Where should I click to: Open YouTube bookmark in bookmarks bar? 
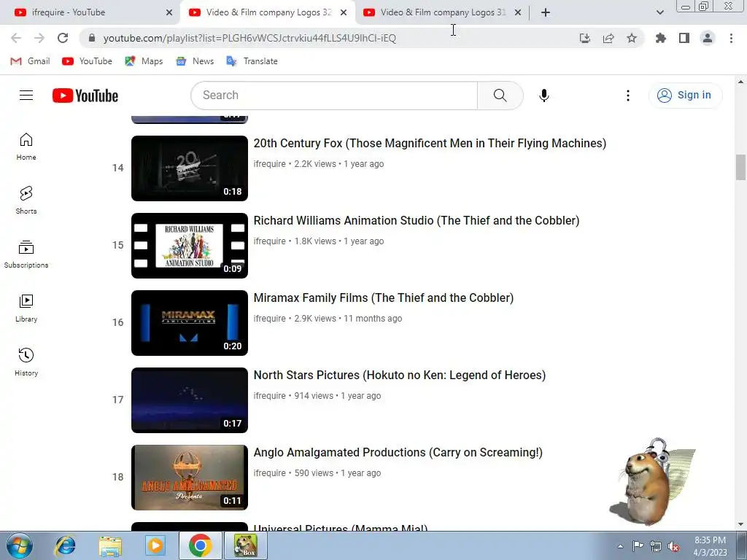88,61
